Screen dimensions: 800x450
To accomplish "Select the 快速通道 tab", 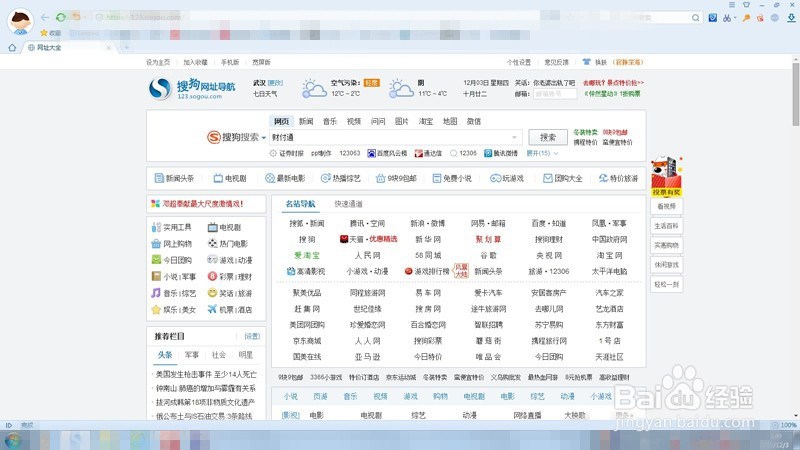I will (x=348, y=204).
